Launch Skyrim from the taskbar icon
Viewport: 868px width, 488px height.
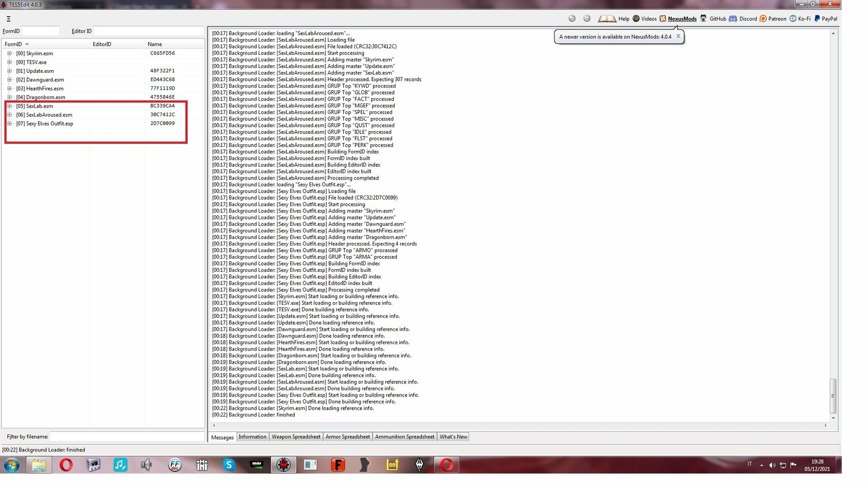click(x=420, y=465)
